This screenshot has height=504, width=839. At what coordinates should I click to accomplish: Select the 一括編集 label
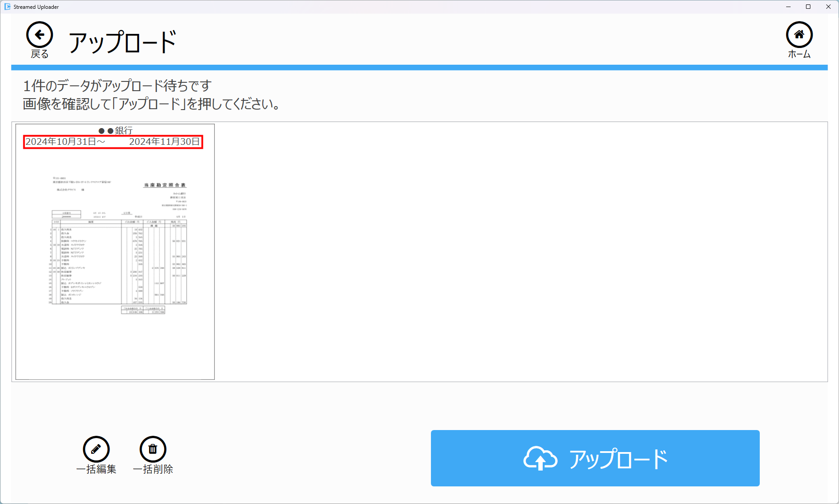[x=96, y=469]
